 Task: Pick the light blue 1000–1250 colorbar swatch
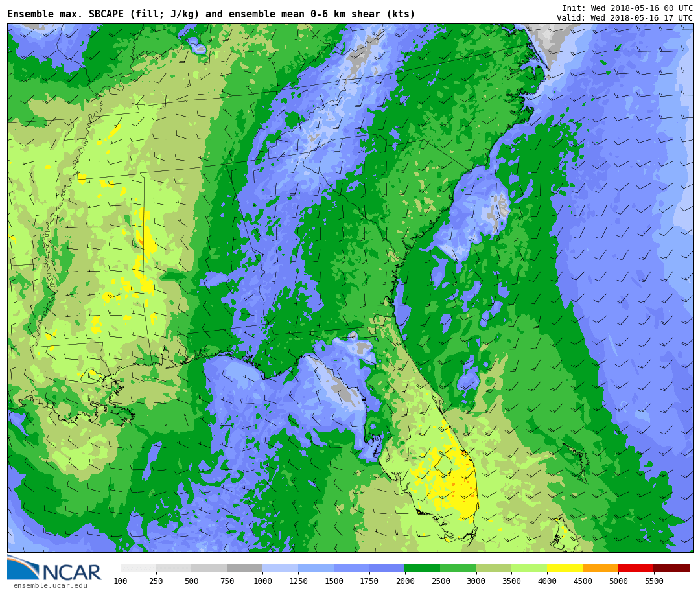(281, 568)
